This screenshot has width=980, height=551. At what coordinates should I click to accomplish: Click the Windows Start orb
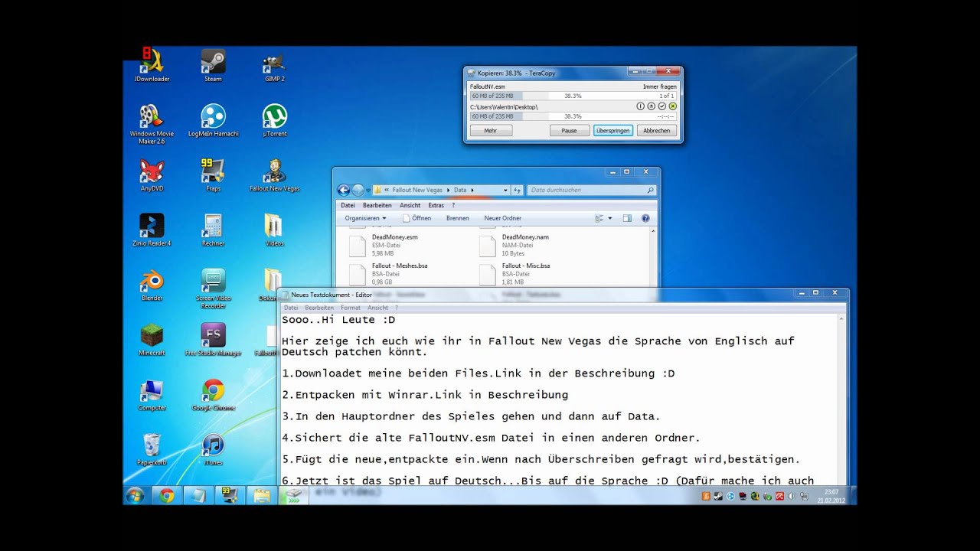click(135, 495)
